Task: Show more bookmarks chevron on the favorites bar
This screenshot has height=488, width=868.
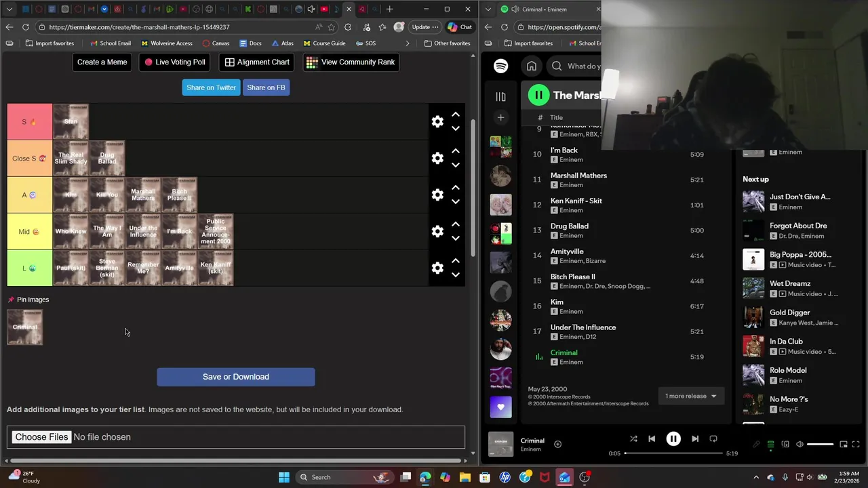Action: [x=408, y=43]
